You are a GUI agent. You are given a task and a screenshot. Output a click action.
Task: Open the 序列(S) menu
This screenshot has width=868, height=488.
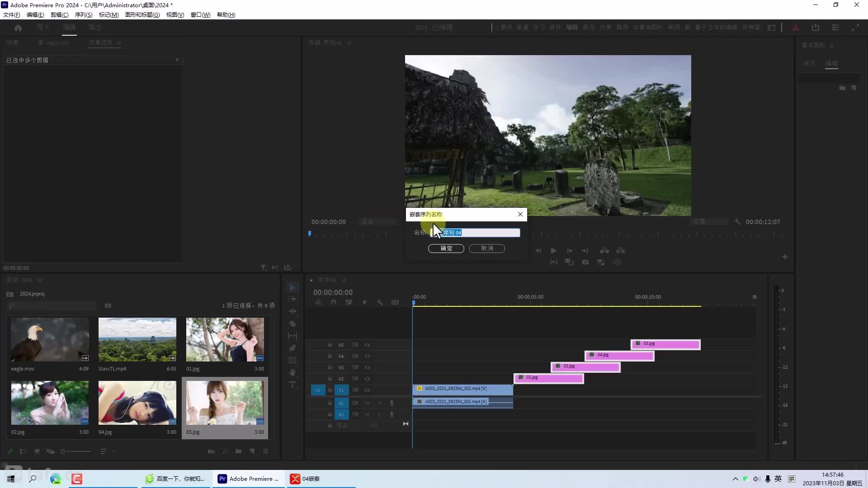tap(84, 15)
